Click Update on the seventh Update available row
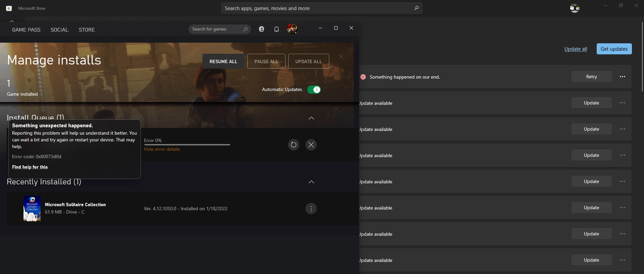The image size is (644, 274). [592, 260]
